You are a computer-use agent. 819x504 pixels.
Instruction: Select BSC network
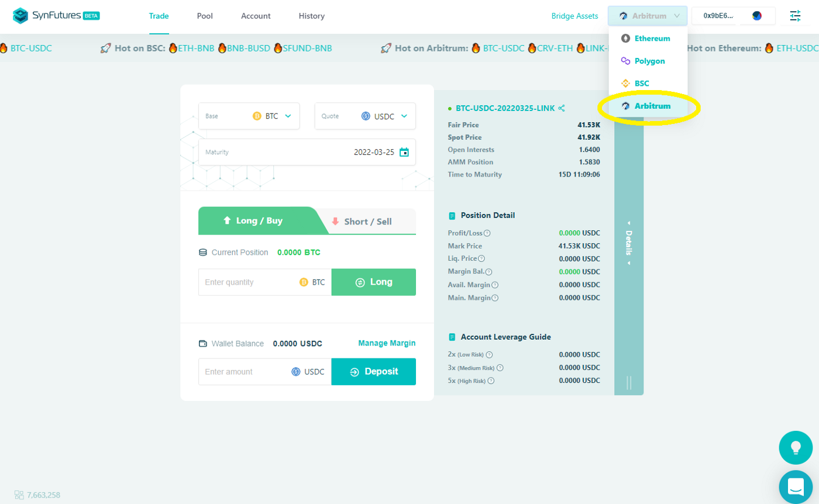pos(648,84)
